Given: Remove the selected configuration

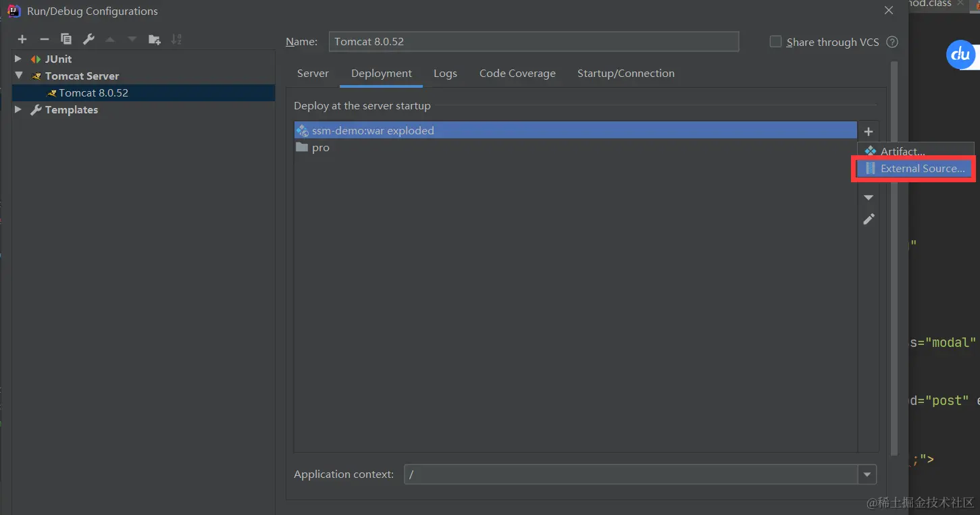Looking at the screenshot, I should pos(45,39).
